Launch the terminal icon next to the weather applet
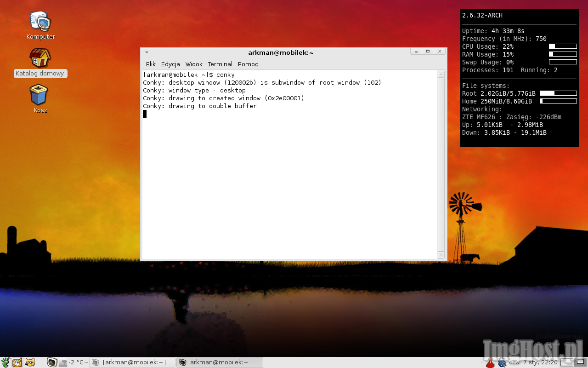This screenshot has height=368, width=588. coord(52,362)
